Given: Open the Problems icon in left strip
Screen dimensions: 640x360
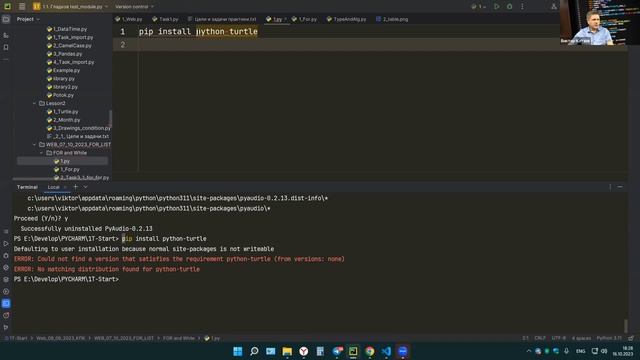Looking at the screenshot, I should coord(6,316).
